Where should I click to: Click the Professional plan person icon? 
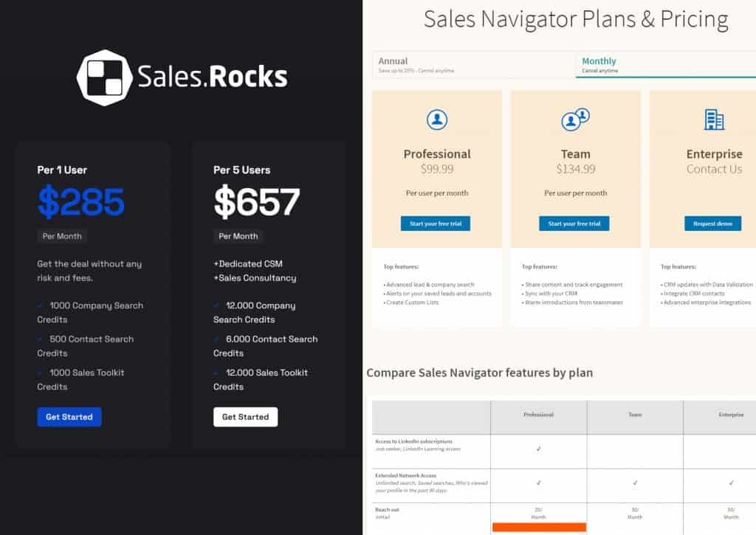click(437, 119)
